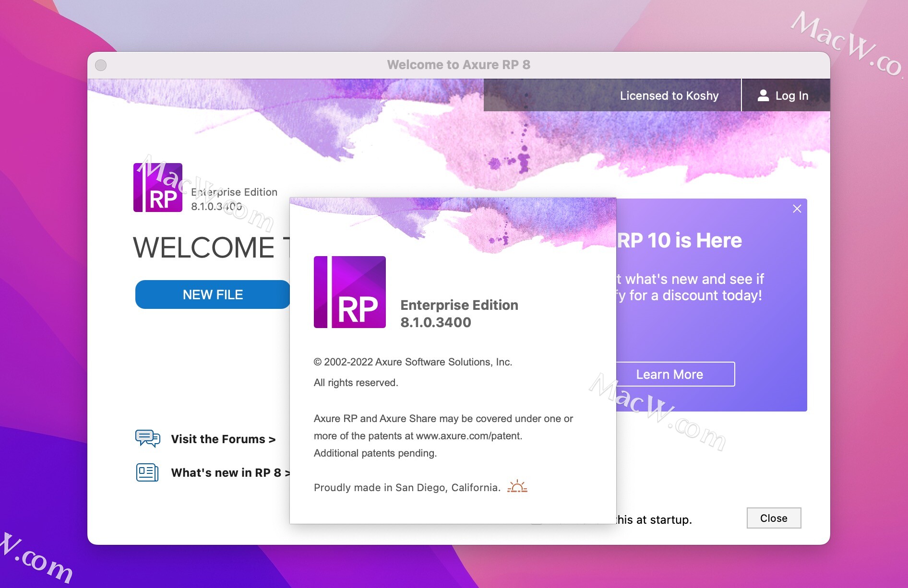Click Learn More in the RP 10 promo
The width and height of the screenshot is (908, 588).
(675, 374)
